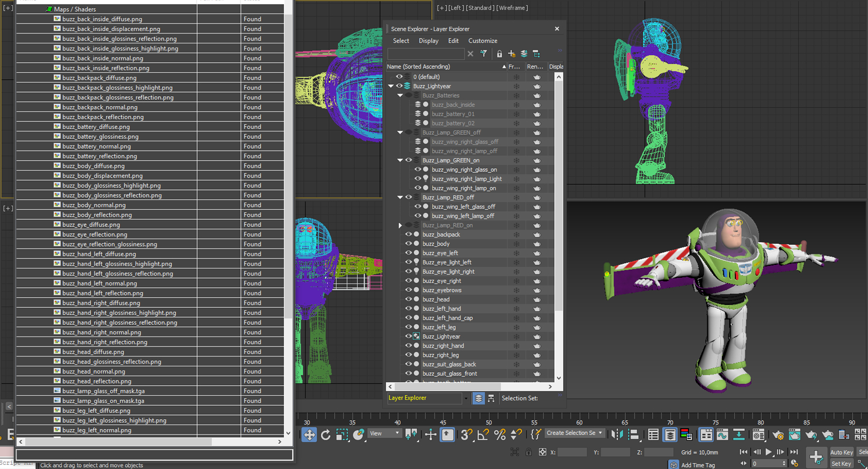The width and height of the screenshot is (868, 469).
Task: Click Add Time Tag
Action: 698,464
